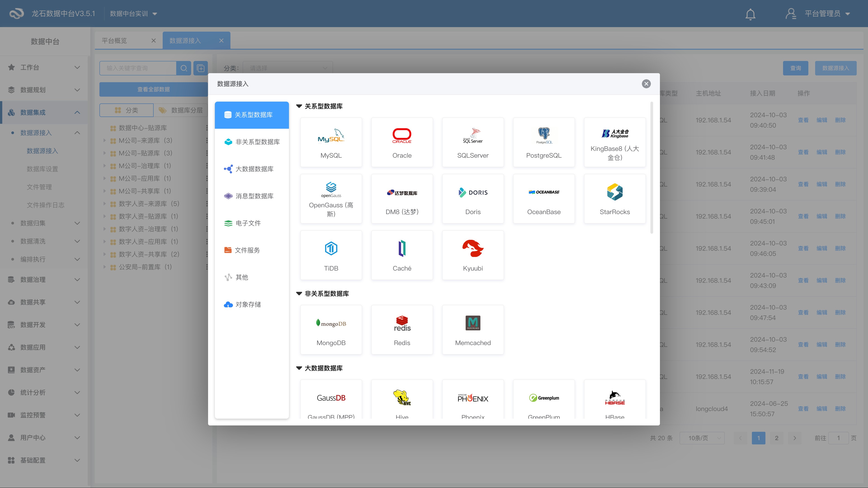The width and height of the screenshot is (868, 488).
Task: Click the 查看全部数据 button
Action: (x=153, y=89)
